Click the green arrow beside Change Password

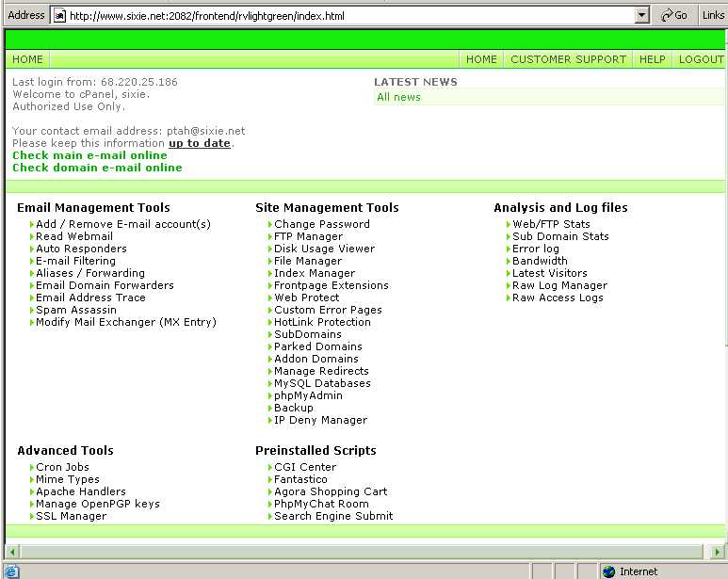click(270, 225)
